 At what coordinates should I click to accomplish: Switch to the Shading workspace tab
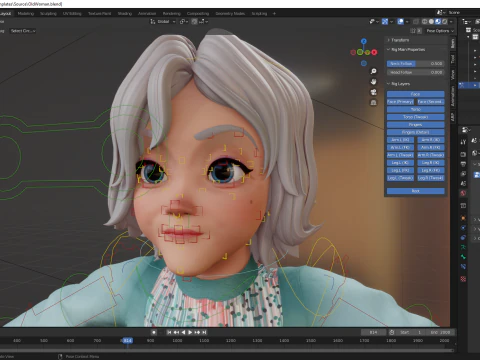[x=125, y=14]
